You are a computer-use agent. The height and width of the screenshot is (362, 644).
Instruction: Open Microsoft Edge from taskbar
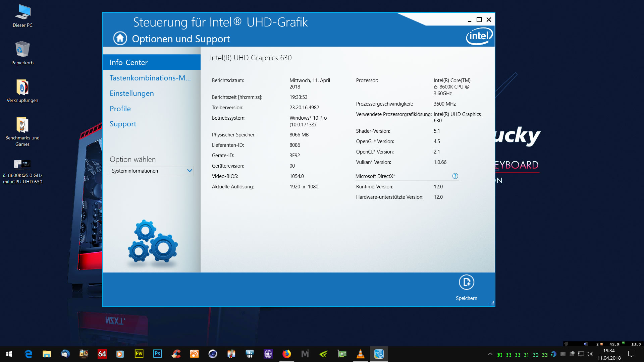pos(29,354)
